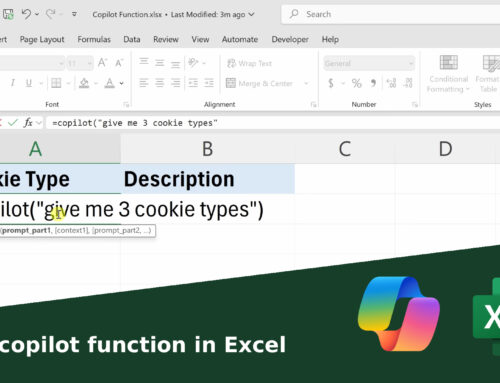Click into the Search box
This screenshot has height=383, width=500.
(x=390, y=14)
